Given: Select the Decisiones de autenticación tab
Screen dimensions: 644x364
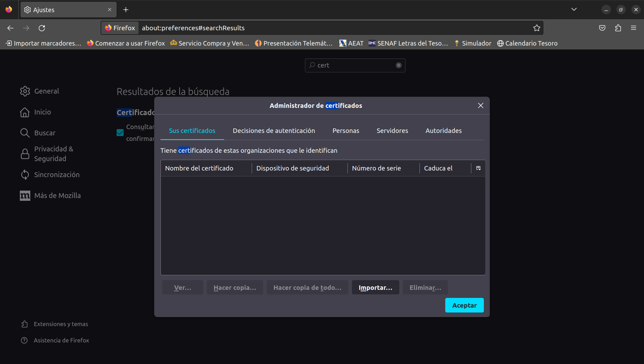Looking at the screenshot, I should coord(274,130).
